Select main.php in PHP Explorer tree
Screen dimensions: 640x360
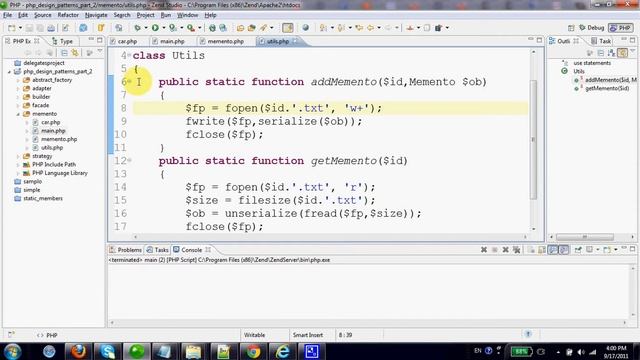point(53,131)
